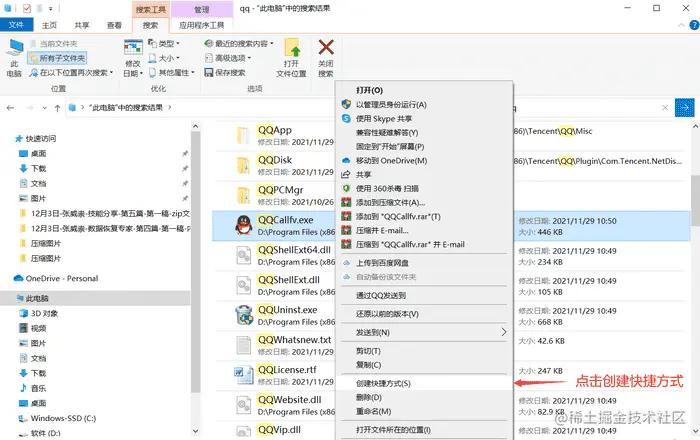Switch to 共享 ribbon tab
The width and height of the screenshot is (700, 440).
[x=82, y=25]
